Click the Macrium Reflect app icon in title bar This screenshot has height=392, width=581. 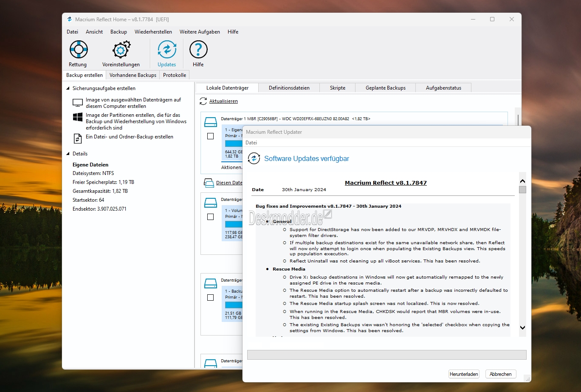(70, 19)
